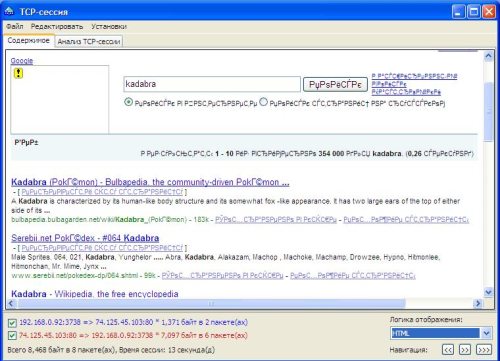500x361 pixels.
Task: Click green www.serebii.net/pokedex-dp URL text
Action: click(x=74, y=276)
